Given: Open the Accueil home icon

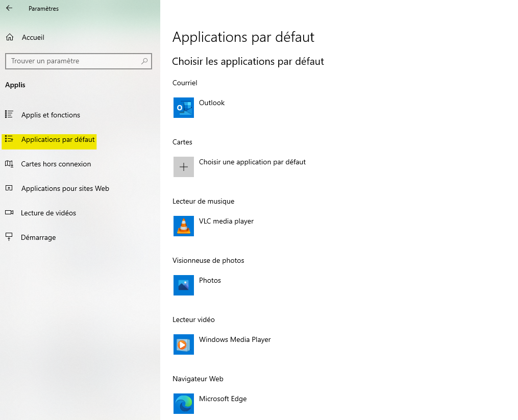Looking at the screenshot, I should point(10,37).
